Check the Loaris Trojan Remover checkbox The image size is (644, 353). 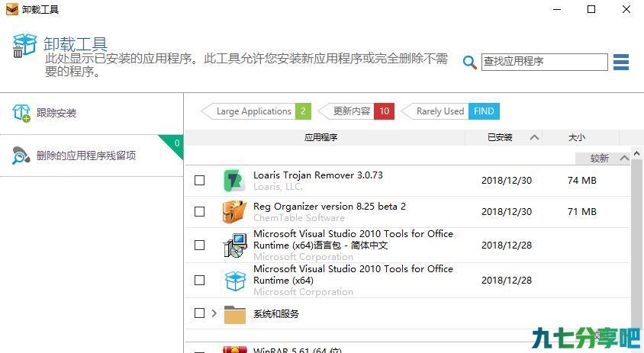point(200,180)
